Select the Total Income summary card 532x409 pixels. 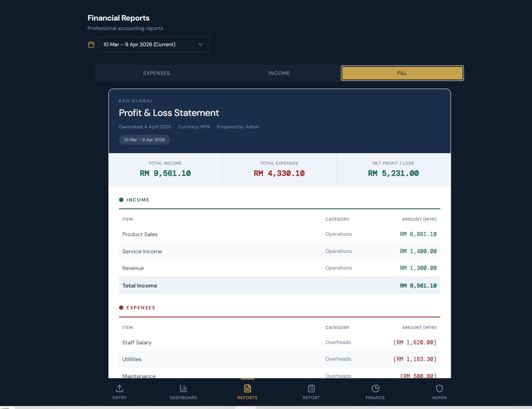point(165,169)
